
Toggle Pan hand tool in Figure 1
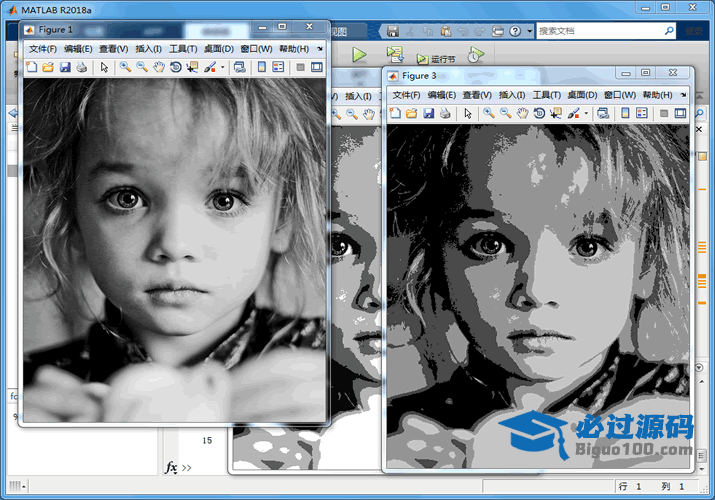159,67
